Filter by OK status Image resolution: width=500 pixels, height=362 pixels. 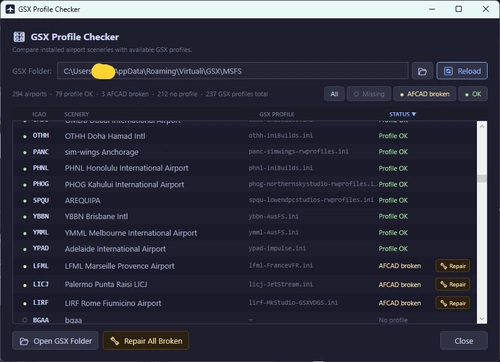tap(473, 94)
